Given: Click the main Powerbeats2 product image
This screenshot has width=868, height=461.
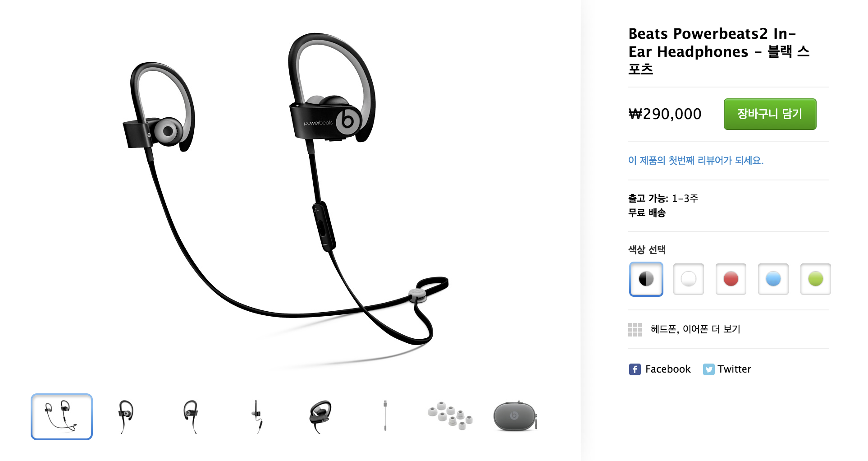Looking at the screenshot, I should 286,198.
